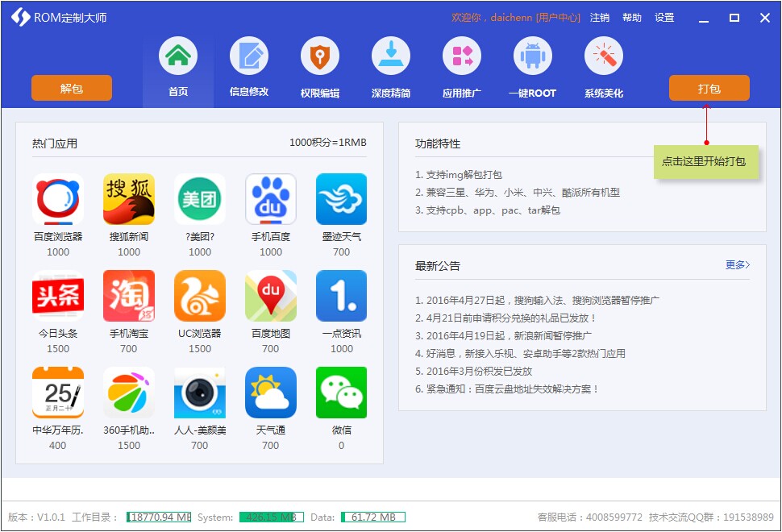Image resolution: width=782 pixels, height=532 pixels.
Task: Click the 解包 unpack button
Action: (x=71, y=88)
